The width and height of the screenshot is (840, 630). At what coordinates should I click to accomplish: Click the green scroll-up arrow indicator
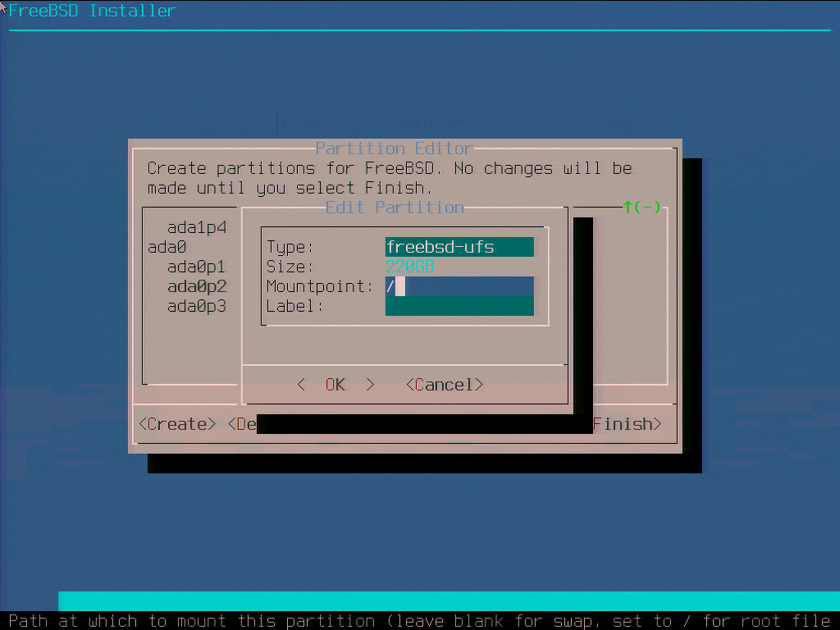tap(641, 207)
